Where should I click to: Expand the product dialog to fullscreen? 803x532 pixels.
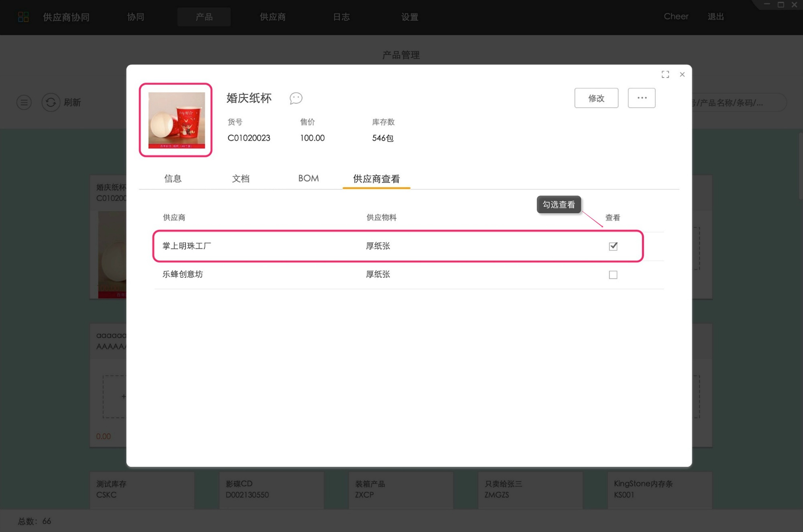(x=665, y=74)
